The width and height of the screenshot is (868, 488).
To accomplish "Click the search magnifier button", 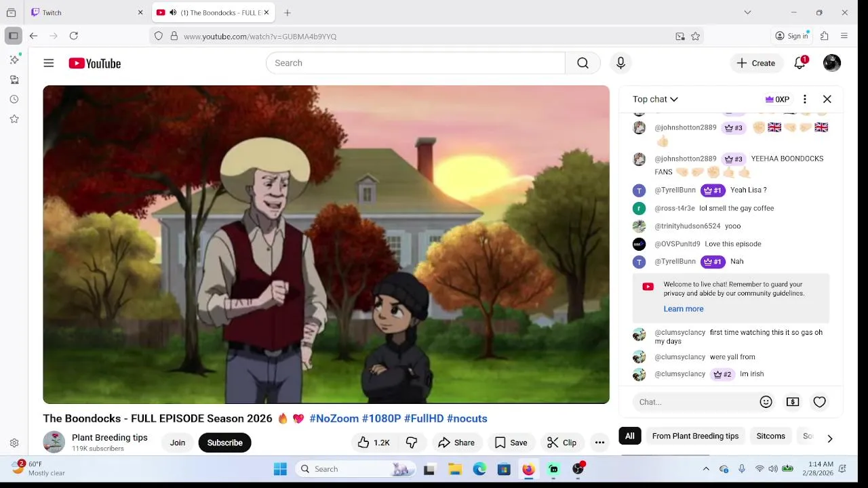I will point(583,63).
